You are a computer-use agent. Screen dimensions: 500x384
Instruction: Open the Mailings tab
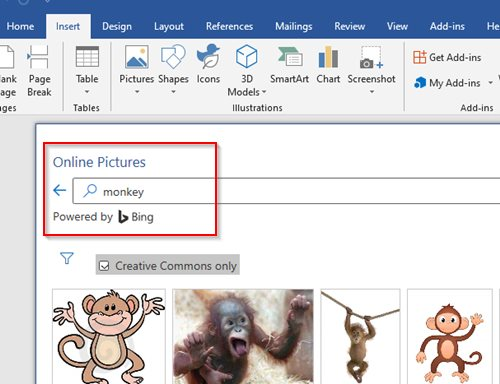[x=294, y=26]
